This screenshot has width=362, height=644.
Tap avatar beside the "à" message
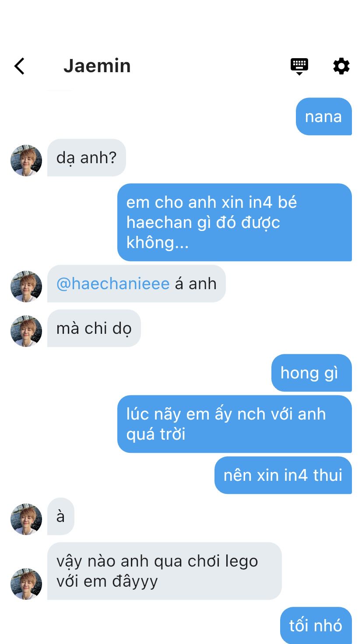pyautogui.click(x=26, y=519)
